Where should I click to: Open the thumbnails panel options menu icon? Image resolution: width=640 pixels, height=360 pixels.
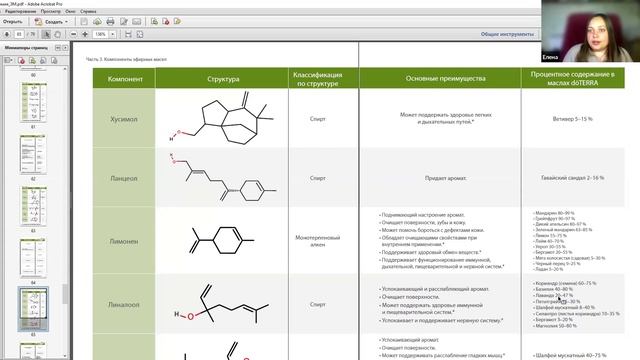coord(8,60)
